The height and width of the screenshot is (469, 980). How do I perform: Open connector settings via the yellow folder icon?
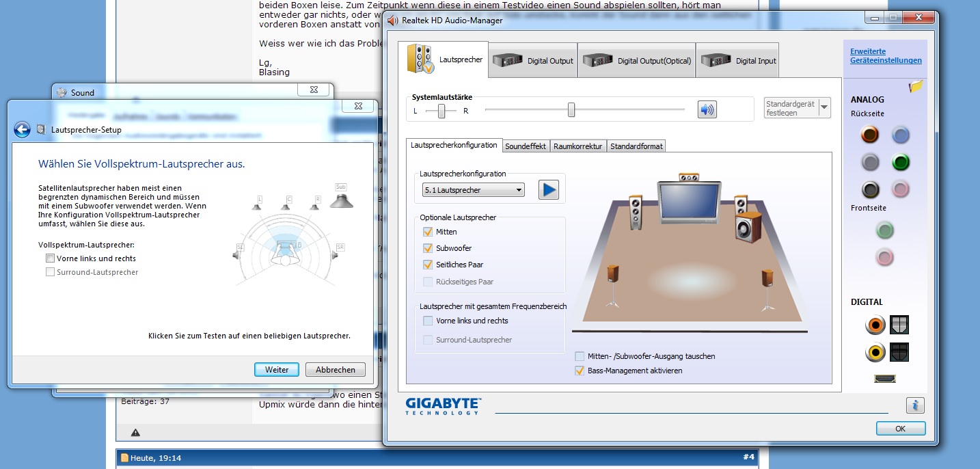click(916, 86)
